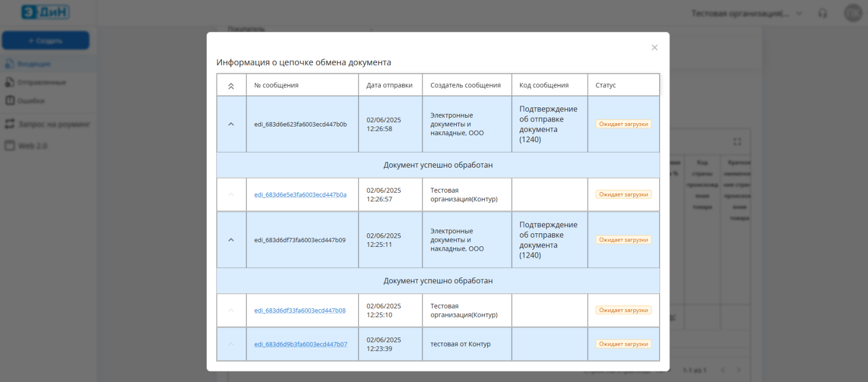
Task: Open the Входящие sidebar section
Action: [x=34, y=64]
